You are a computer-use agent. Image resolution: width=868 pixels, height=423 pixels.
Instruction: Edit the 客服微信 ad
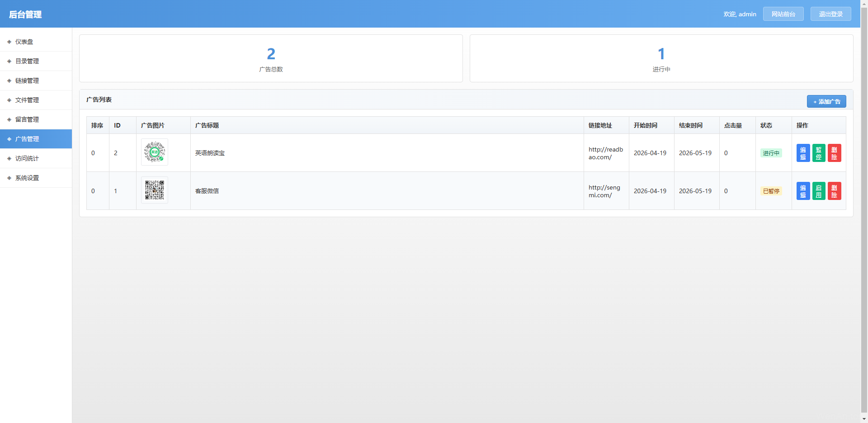click(x=803, y=191)
